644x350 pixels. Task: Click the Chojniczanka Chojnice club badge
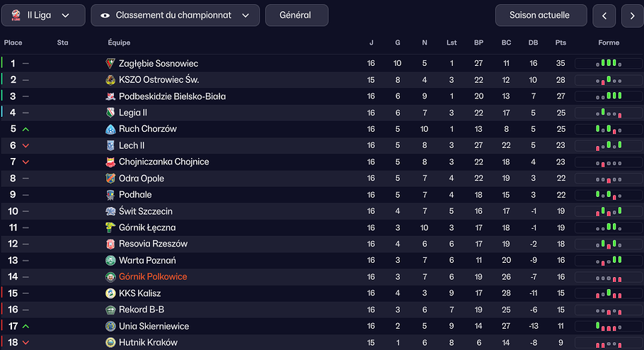(x=110, y=162)
